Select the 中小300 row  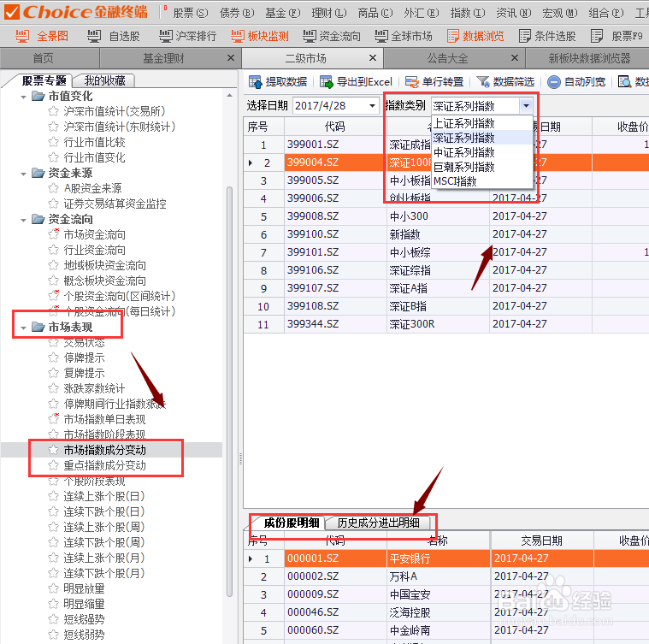click(x=445, y=216)
